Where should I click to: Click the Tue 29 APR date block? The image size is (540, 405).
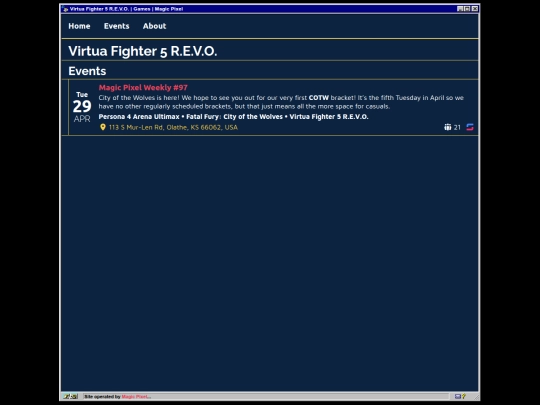click(x=82, y=107)
